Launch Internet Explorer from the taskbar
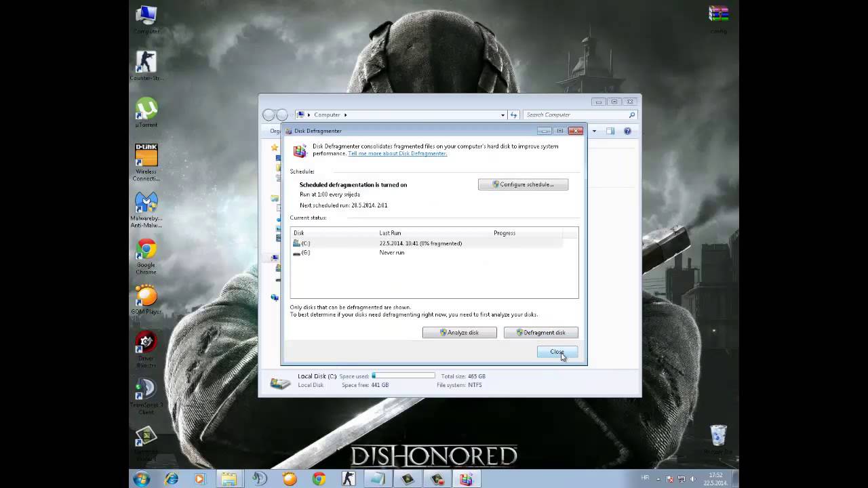The height and width of the screenshot is (488, 868). click(172, 479)
